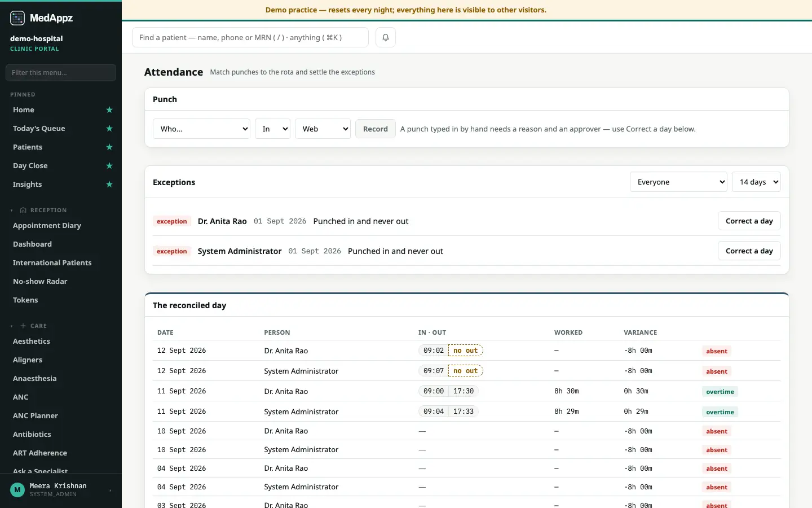This screenshot has width=812, height=508.
Task: Open Antibiotics
Action: (x=32, y=435)
